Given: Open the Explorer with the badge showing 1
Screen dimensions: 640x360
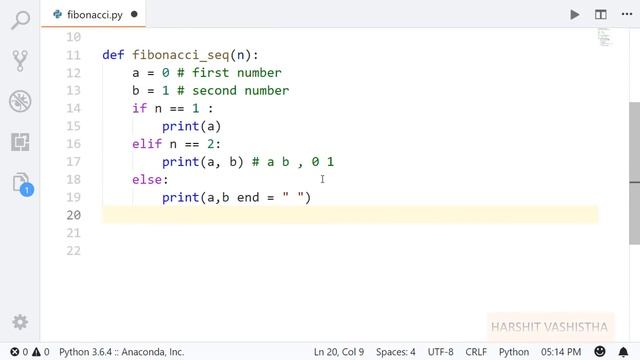Looking at the screenshot, I should [x=22, y=184].
